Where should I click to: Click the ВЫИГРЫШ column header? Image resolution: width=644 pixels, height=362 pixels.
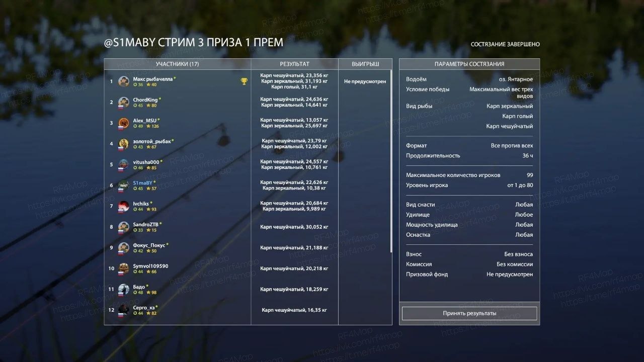tap(365, 64)
